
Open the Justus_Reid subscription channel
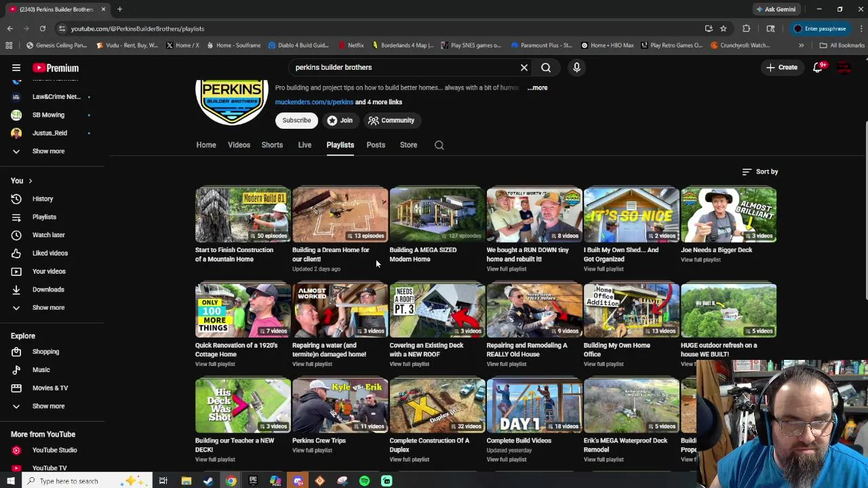pyautogui.click(x=50, y=133)
